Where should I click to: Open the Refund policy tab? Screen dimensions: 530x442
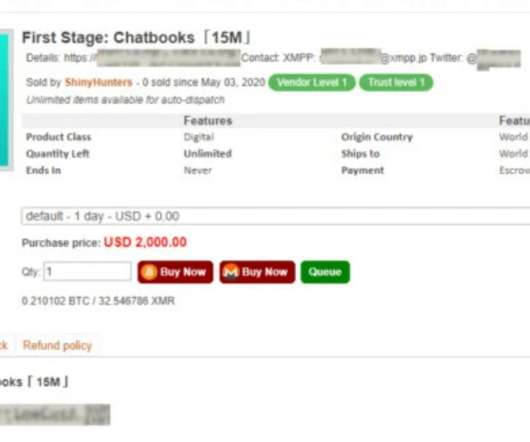[x=57, y=345]
